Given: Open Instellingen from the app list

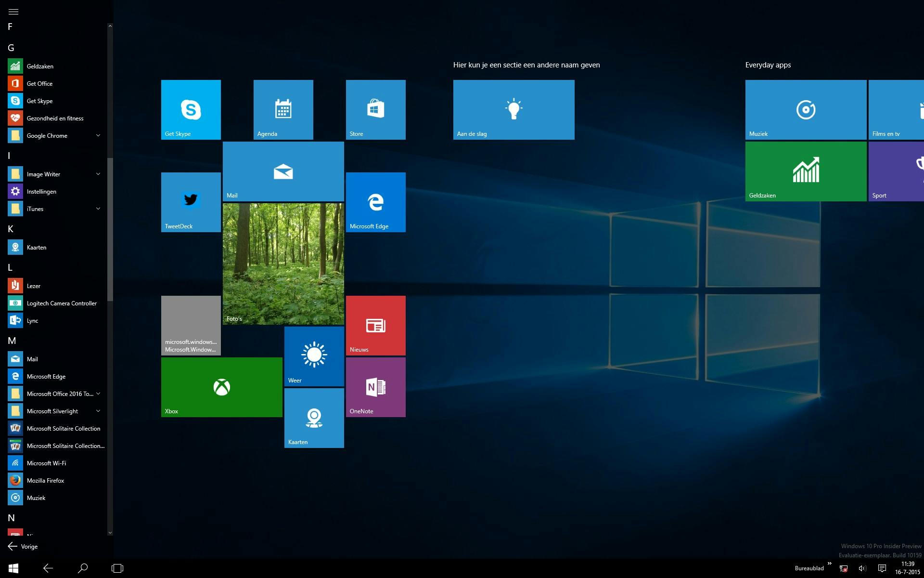Looking at the screenshot, I should pyautogui.click(x=41, y=192).
